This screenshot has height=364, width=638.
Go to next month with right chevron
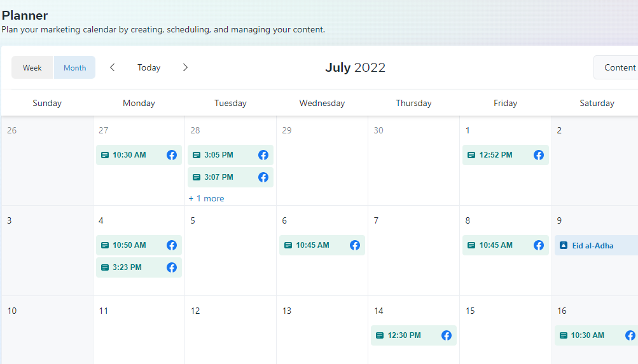(x=185, y=67)
